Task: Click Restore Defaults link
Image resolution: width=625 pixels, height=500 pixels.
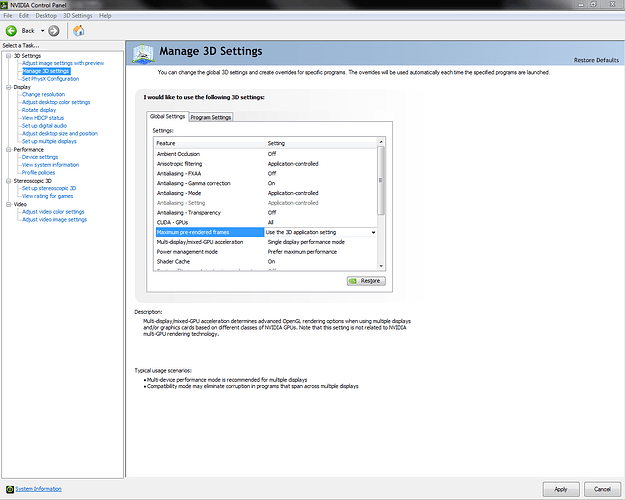Action: pos(596,60)
